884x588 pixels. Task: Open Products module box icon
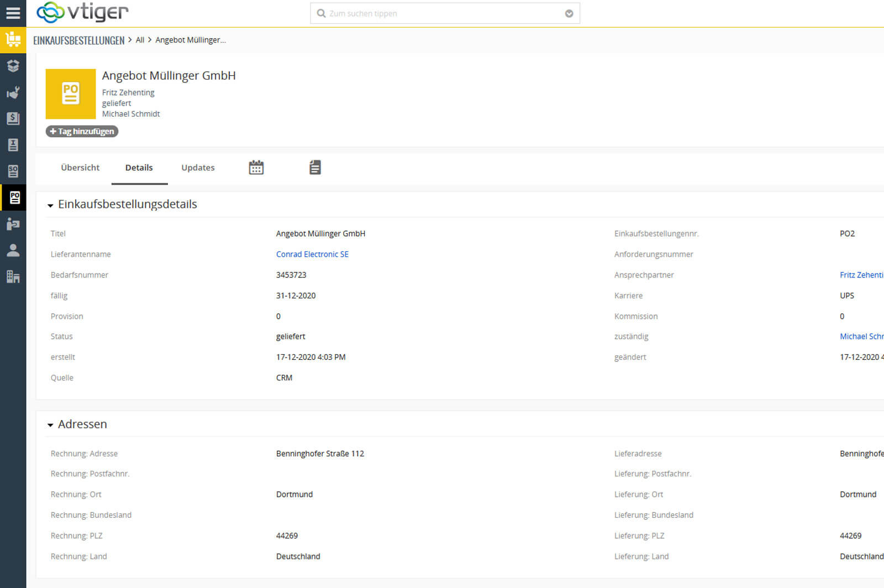click(x=13, y=66)
